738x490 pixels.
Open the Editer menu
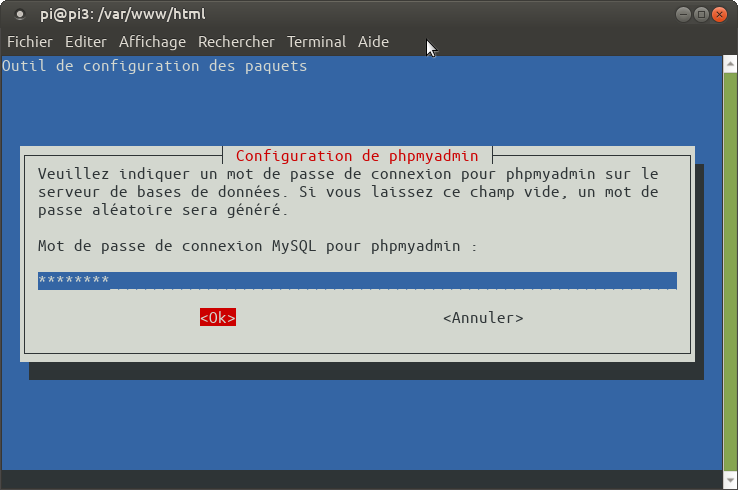coord(85,42)
